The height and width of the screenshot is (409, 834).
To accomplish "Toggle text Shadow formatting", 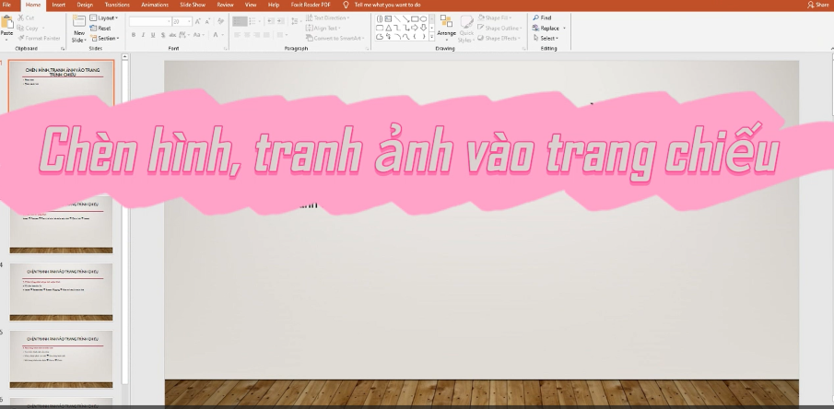I will [x=163, y=35].
